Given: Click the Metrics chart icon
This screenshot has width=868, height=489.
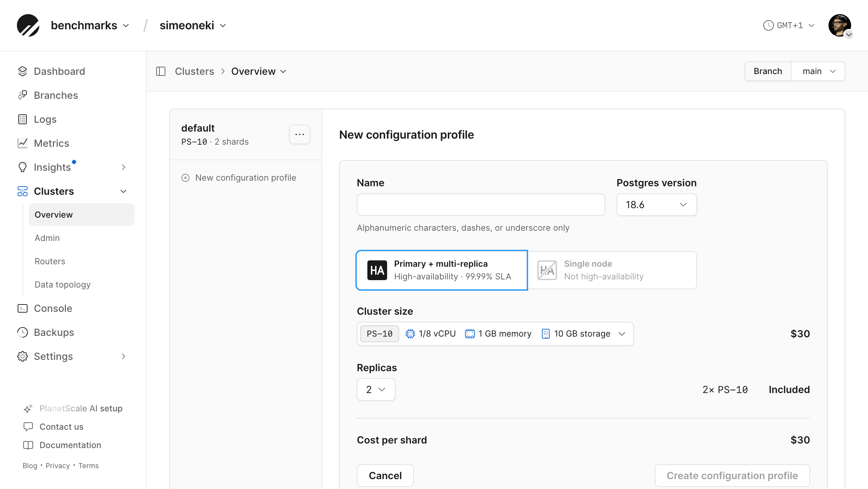Looking at the screenshot, I should [23, 143].
